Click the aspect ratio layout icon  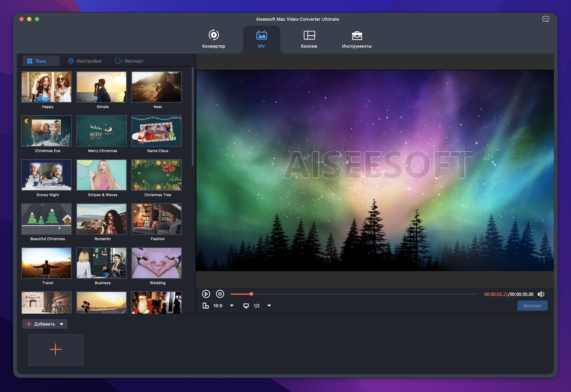(x=206, y=306)
